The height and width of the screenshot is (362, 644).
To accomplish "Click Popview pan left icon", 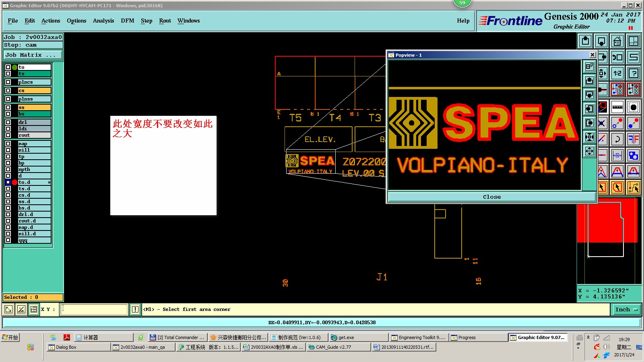I will [589, 109].
